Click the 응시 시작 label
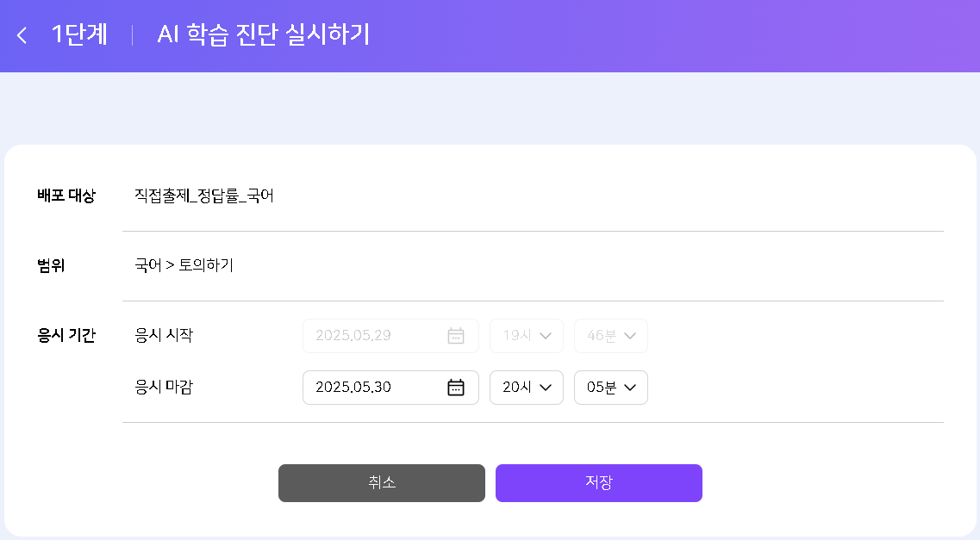Screen dimensions: 980x540 [164, 335]
